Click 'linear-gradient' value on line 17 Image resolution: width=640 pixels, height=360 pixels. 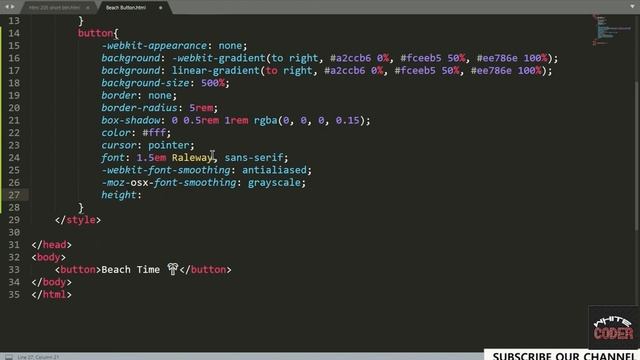(x=216, y=71)
